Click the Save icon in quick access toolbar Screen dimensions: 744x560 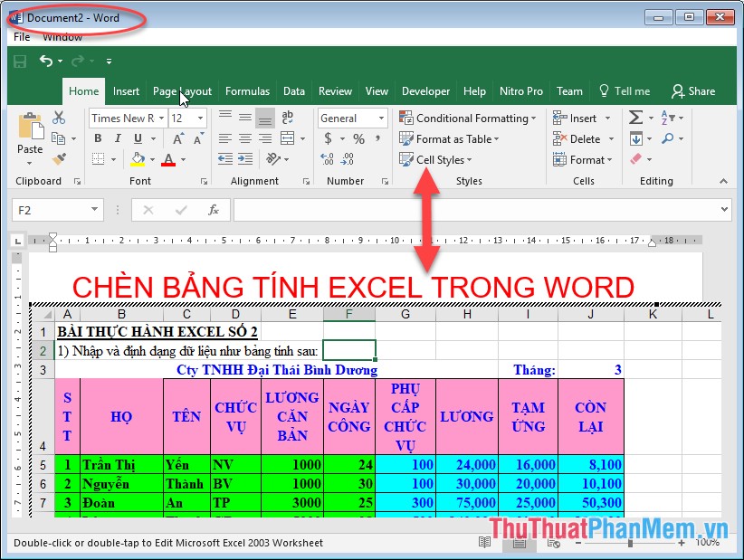20,62
